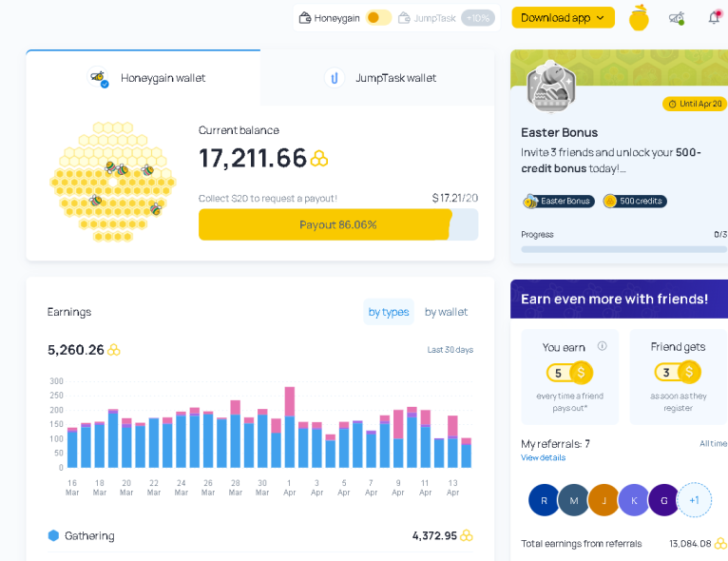Click 'Collect $20 to request a payout!' text

click(268, 199)
